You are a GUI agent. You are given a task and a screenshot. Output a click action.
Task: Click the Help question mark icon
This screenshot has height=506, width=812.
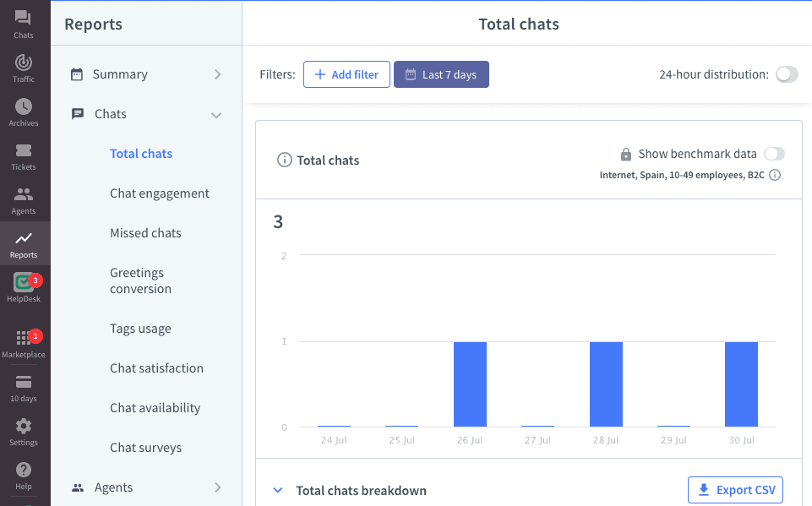24,471
